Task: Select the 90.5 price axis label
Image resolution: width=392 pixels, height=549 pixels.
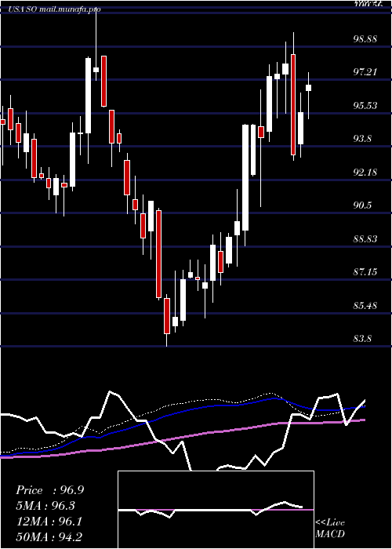Action: click(x=362, y=205)
